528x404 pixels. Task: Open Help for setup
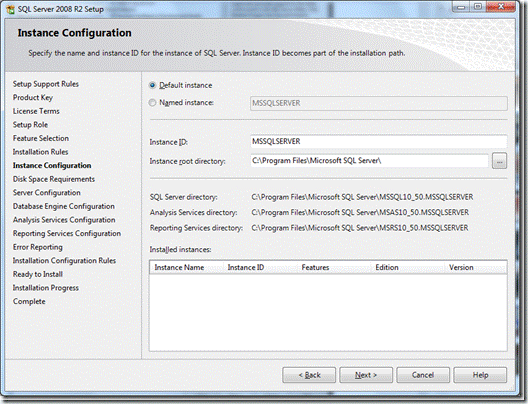coord(480,375)
